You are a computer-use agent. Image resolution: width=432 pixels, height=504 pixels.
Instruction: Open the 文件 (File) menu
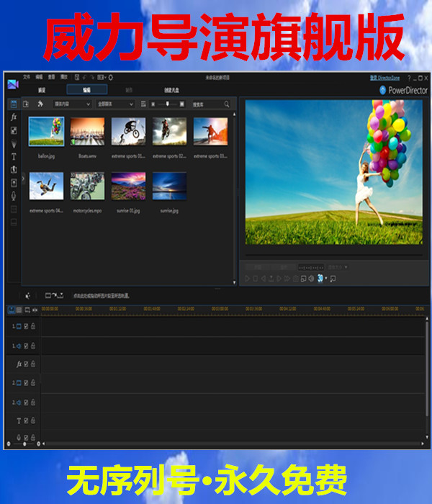click(x=27, y=77)
